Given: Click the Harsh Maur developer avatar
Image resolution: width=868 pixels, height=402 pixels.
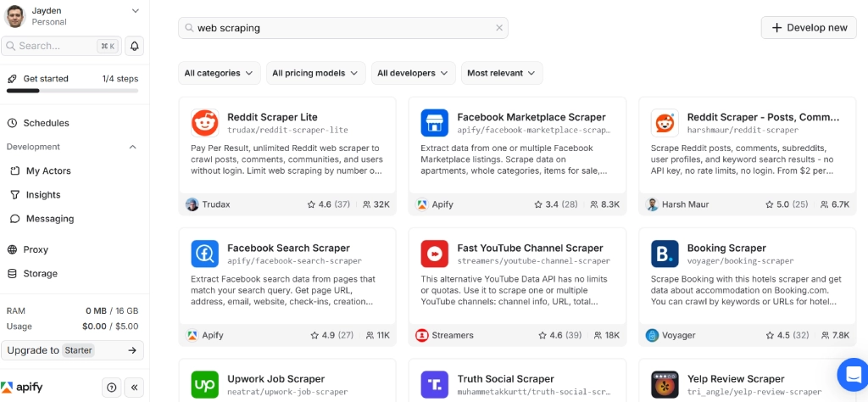Looking at the screenshot, I should (x=652, y=204).
